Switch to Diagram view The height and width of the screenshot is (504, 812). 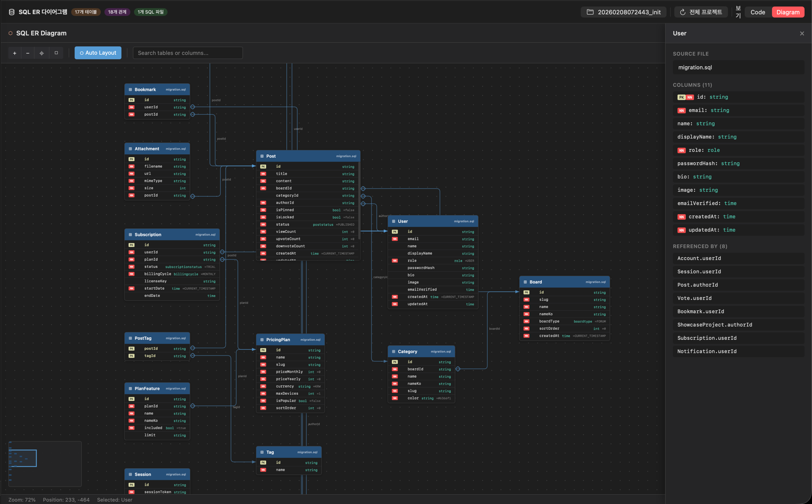(788, 12)
